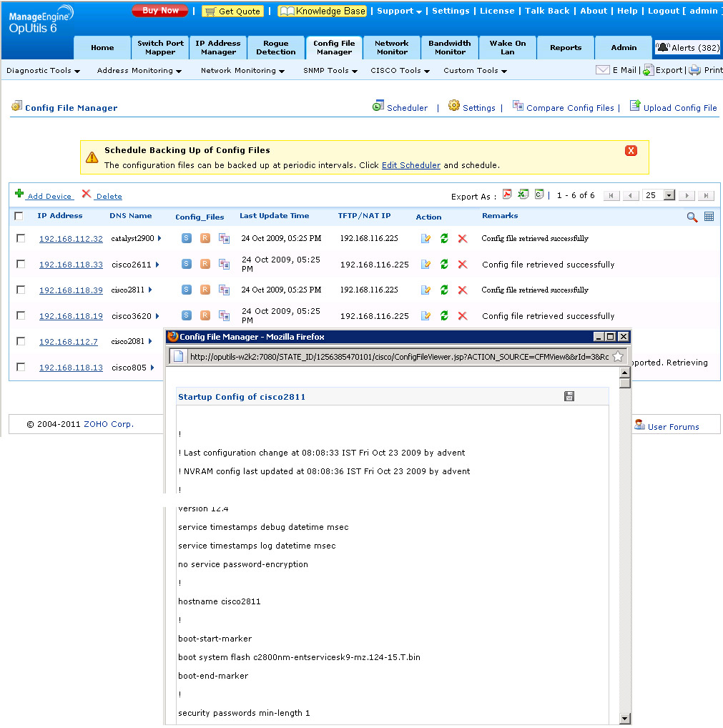Viewport: 723px width, 728px height.
Task: Switch to the Switch Port Mapper tab
Action: [160, 47]
